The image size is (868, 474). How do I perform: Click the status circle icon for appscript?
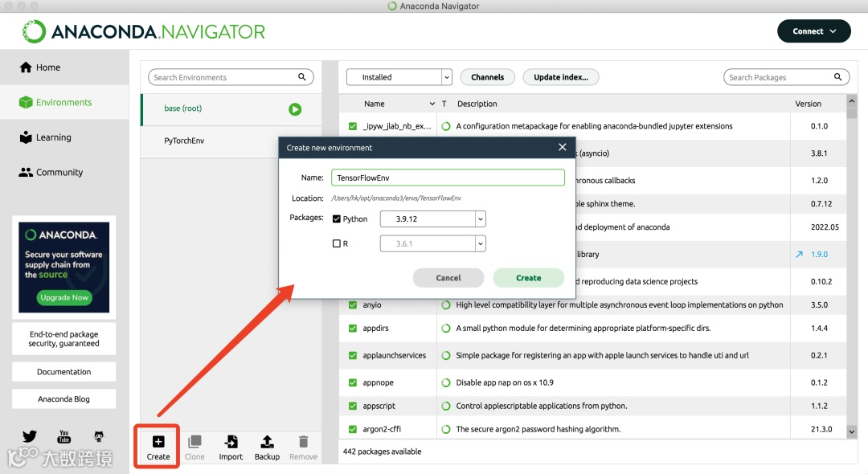point(445,406)
